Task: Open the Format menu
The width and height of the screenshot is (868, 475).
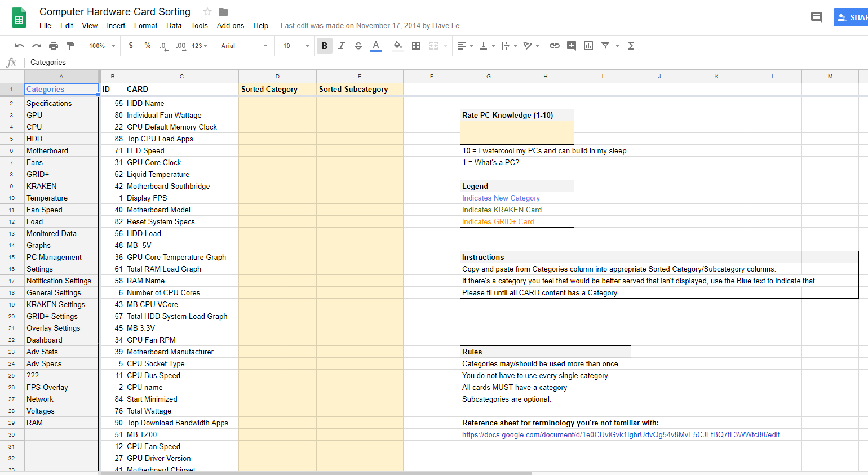Action: tap(145, 25)
